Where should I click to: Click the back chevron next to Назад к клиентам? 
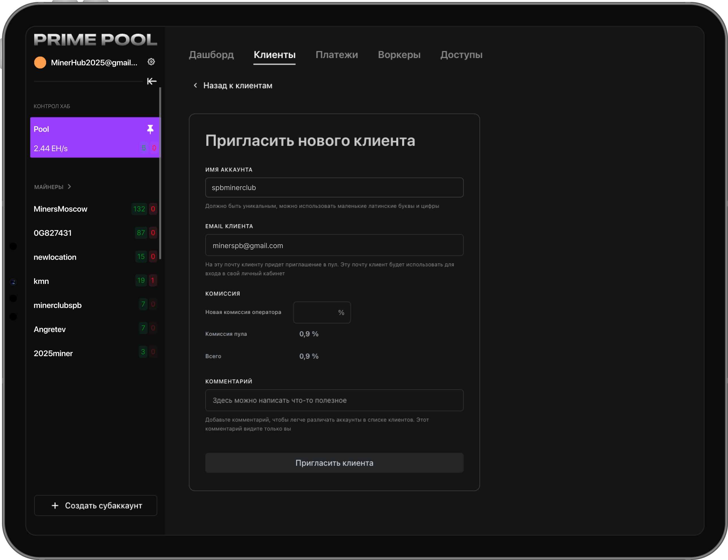point(195,85)
